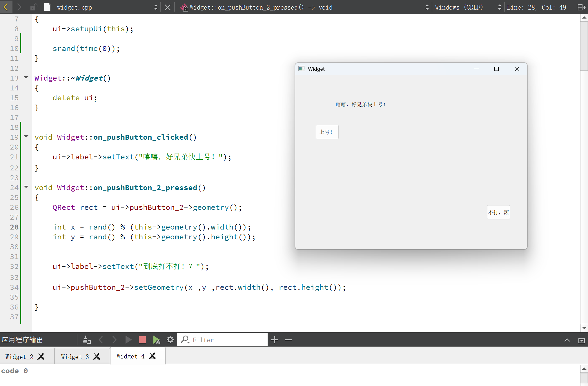588x386 pixels.
Task: Click the run with debugger icon
Action: click(x=157, y=340)
